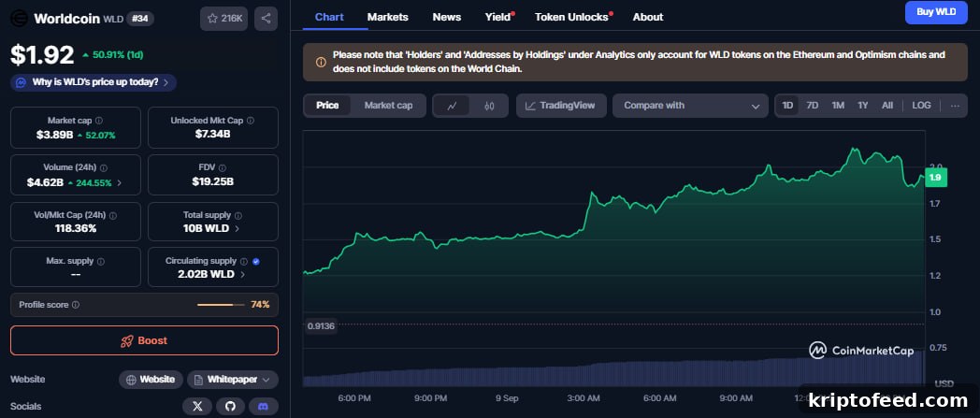The image size is (980, 418).
Task: Click the 1.9 current price marker
Action: 936,178
